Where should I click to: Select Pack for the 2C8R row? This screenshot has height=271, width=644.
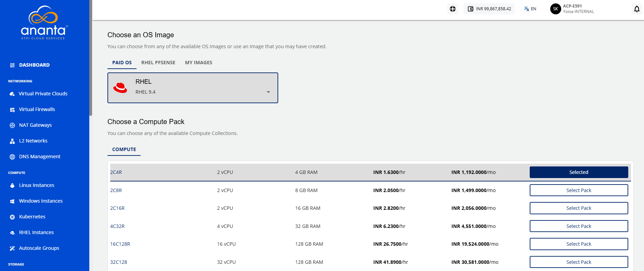click(x=579, y=190)
